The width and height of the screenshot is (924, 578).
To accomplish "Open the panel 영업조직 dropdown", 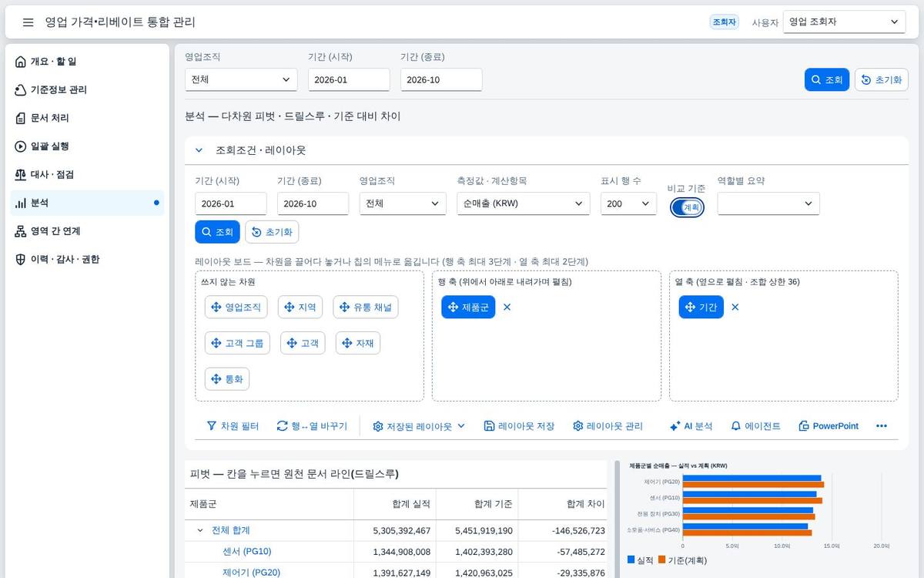I will click(x=403, y=203).
